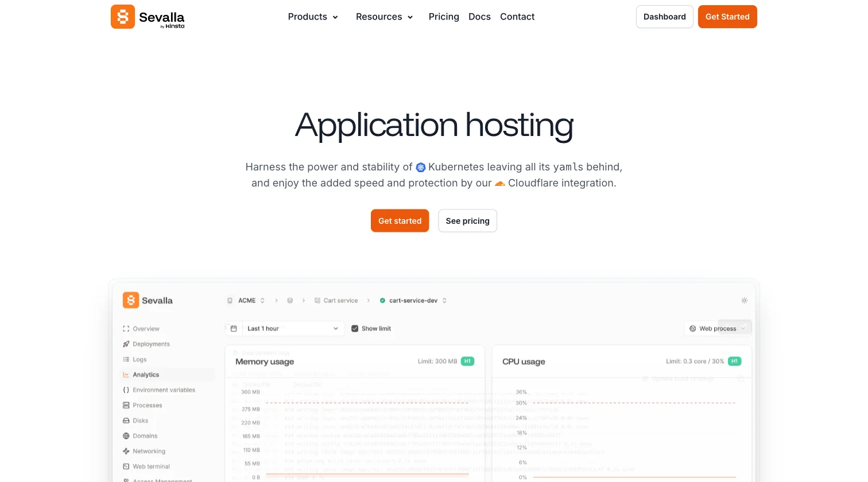This screenshot has height=482, width=868.
Task: Click the H1 badge on Memory usage card
Action: tap(468, 361)
